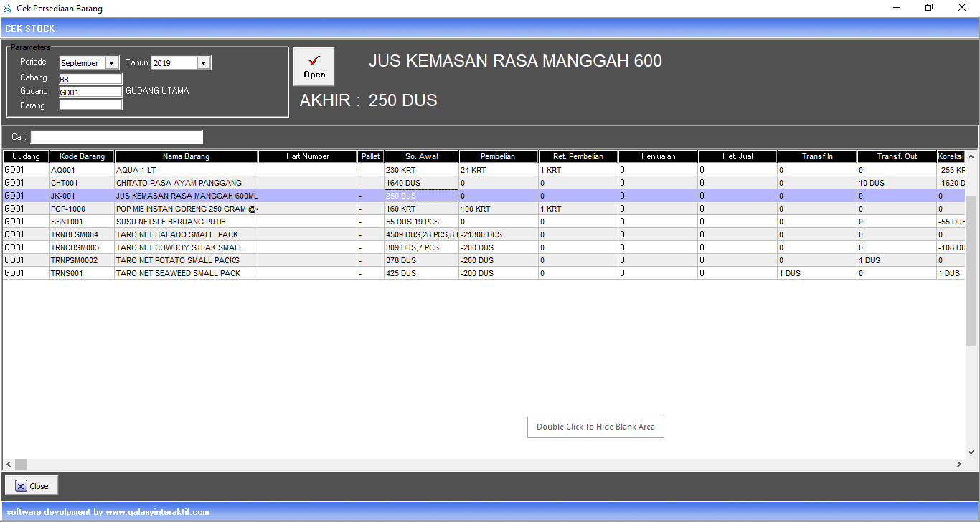This screenshot has height=522, width=980.
Task: Click the application icon in title bar
Action: [8, 9]
